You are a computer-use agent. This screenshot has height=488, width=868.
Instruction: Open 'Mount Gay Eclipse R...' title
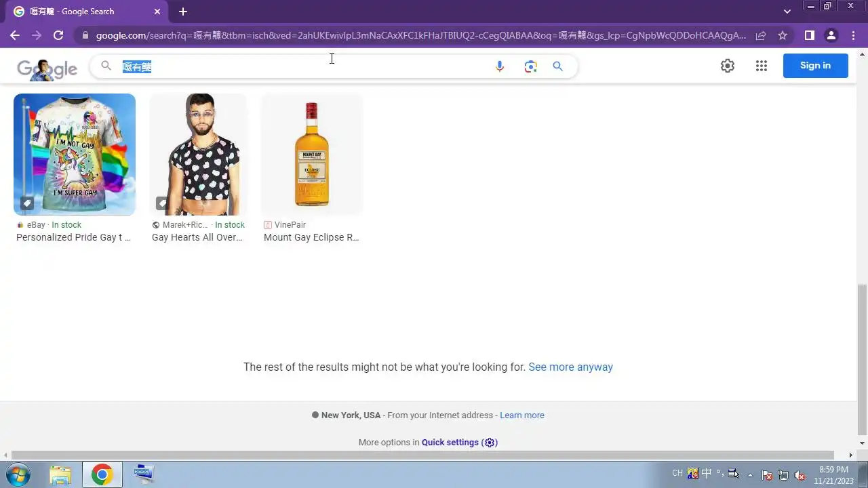point(311,237)
